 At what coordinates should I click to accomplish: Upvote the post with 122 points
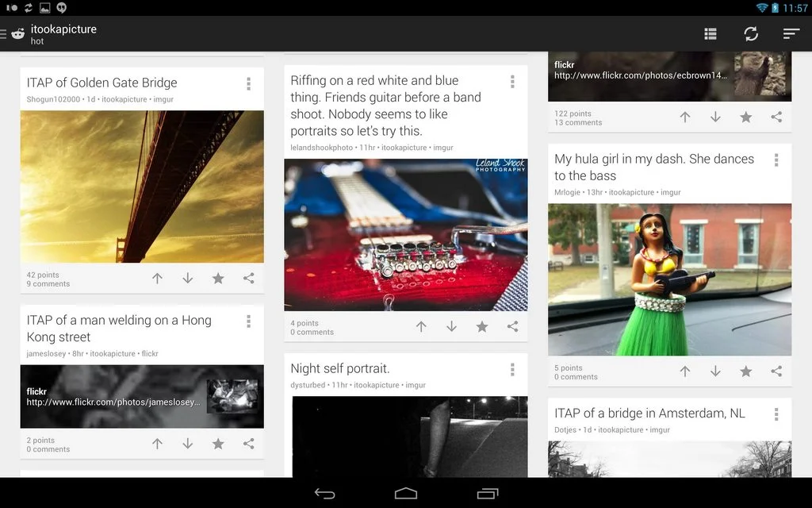click(x=685, y=117)
